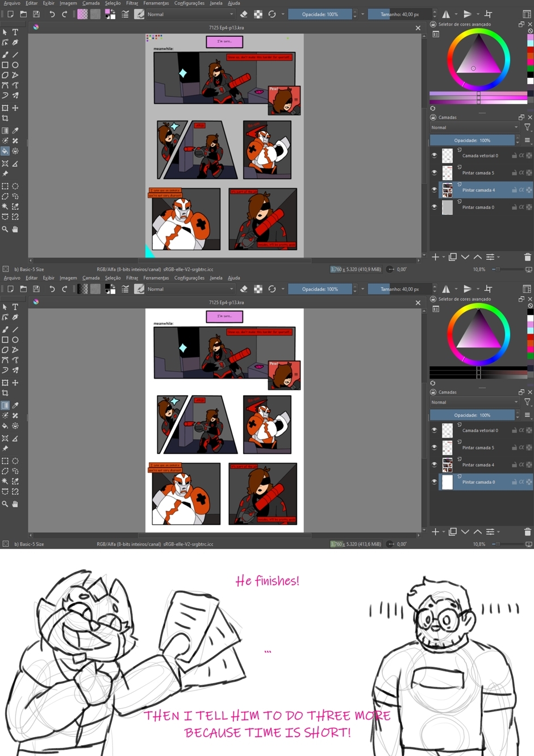This screenshot has height=756, width=534.
Task: Toggle lock on Pintar camada 5 in top panel
Action: [x=514, y=173]
